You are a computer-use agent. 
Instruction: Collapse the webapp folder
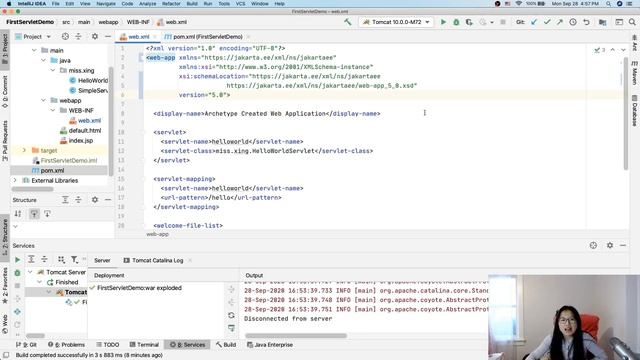44,100
